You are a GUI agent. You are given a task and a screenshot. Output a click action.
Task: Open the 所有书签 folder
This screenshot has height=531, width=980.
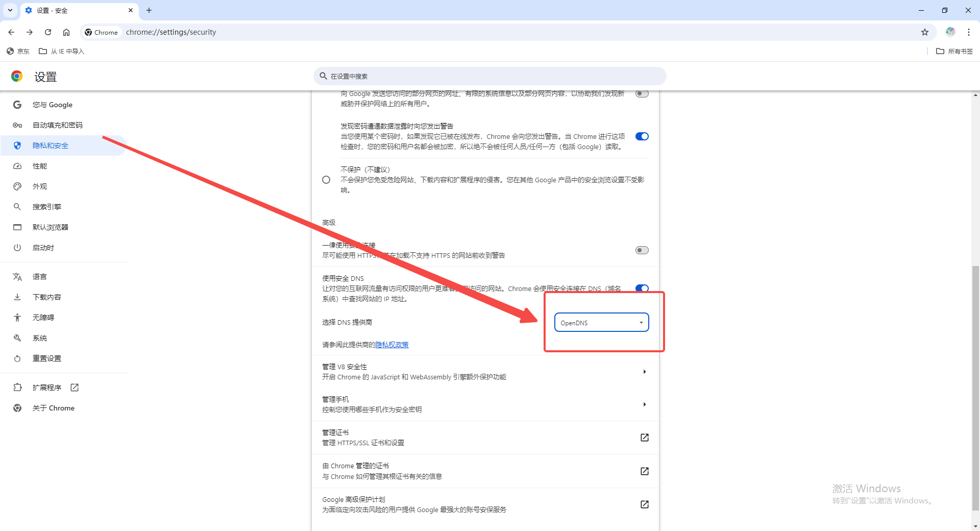pyautogui.click(x=954, y=51)
